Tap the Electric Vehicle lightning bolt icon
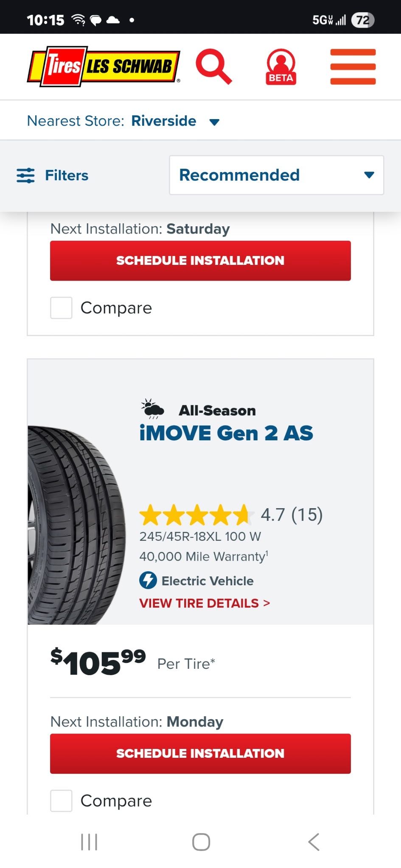Screen dimensions: 401x868 pos(148,581)
